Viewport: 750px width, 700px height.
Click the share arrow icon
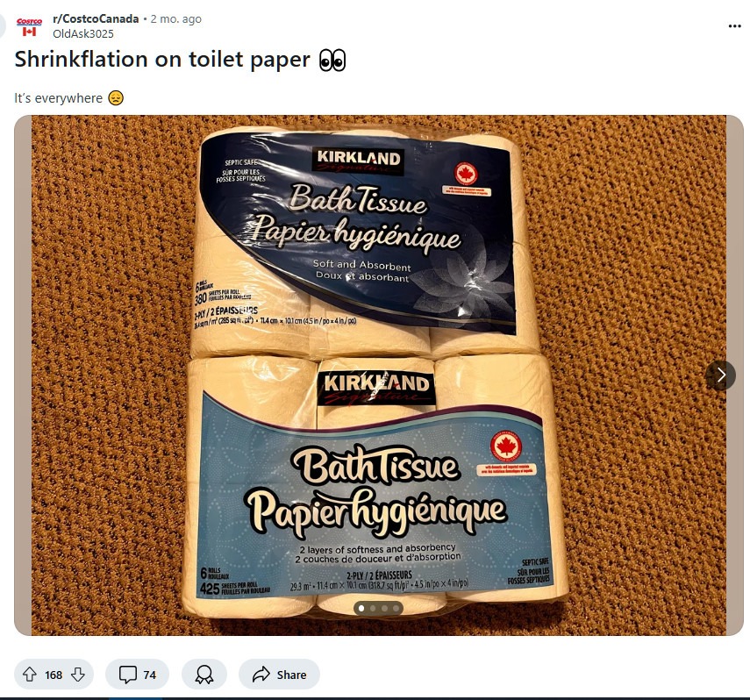click(x=261, y=675)
